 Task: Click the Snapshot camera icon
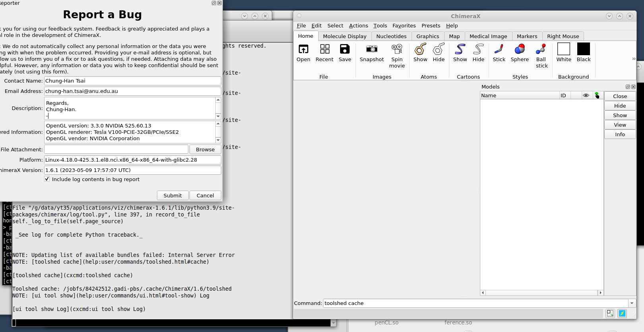[371, 49]
